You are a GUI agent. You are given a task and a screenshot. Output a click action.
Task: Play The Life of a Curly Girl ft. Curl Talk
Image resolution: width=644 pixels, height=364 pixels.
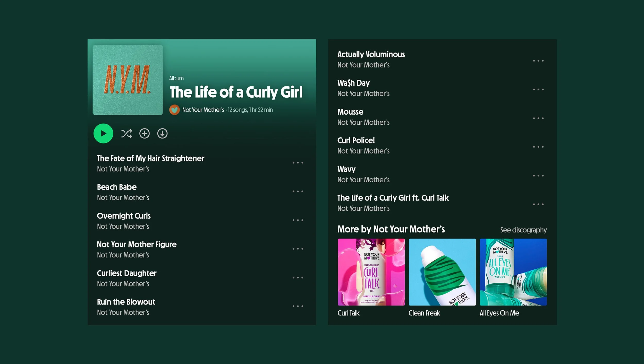pyautogui.click(x=393, y=198)
